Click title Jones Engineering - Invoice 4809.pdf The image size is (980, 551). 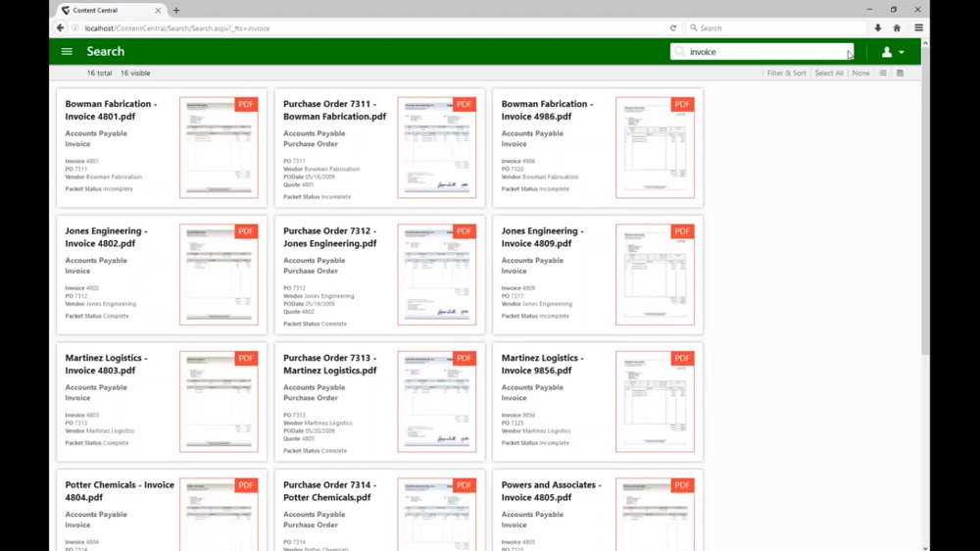coord(543,237)
